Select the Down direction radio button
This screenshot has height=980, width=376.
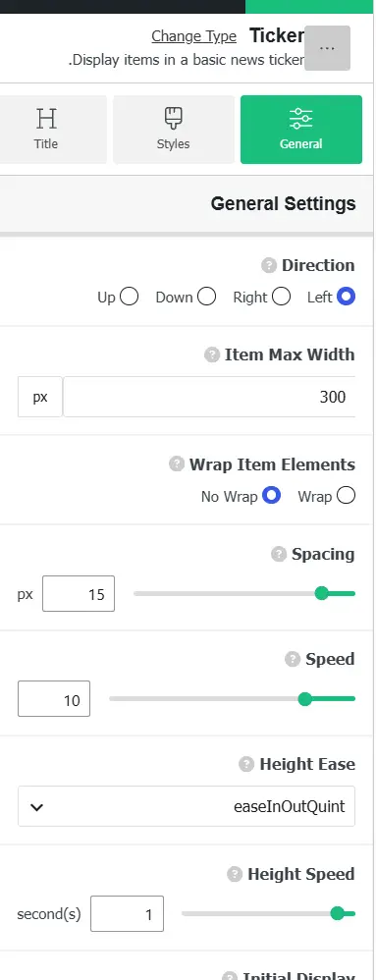tap(207, 297)
